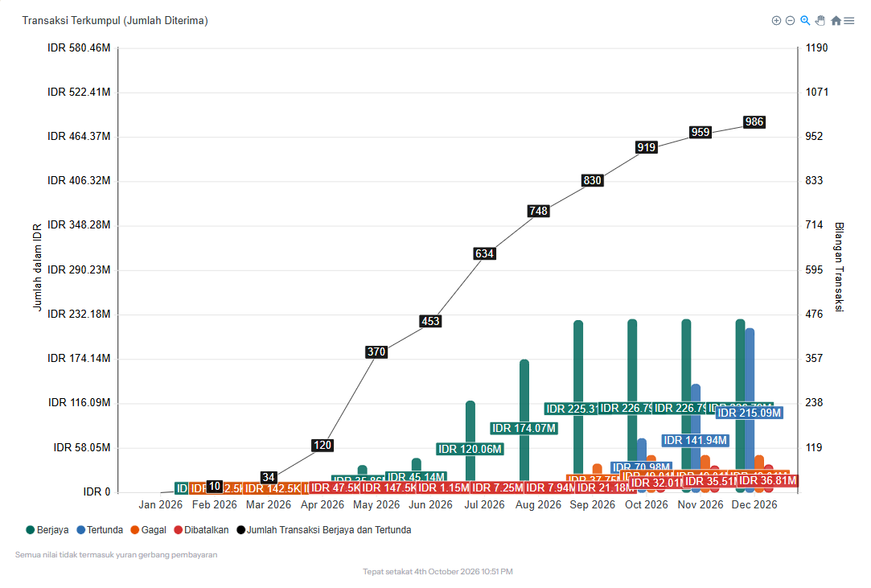Image resolution: width=871 pixels, height=588 pixels.
Task: Click the IDR 36.81M Dibatalkan label
Action: (768, 480)
